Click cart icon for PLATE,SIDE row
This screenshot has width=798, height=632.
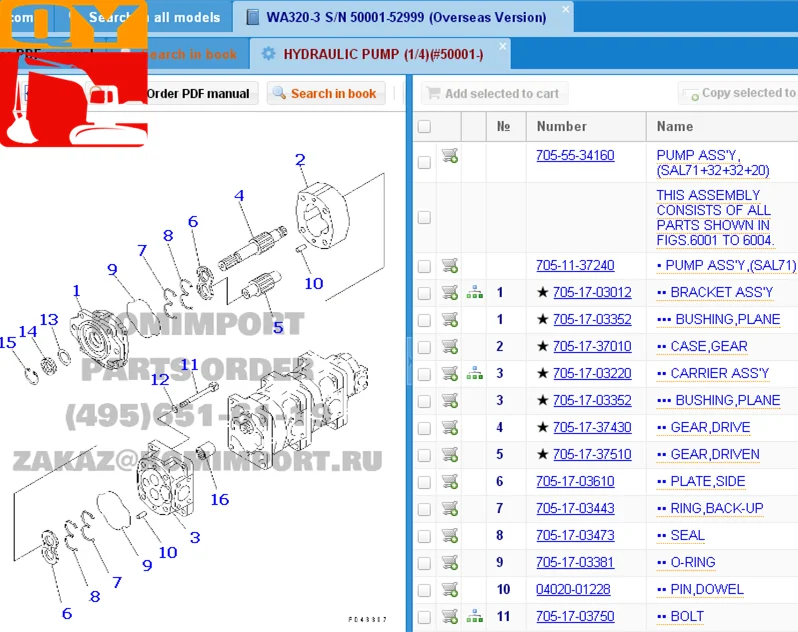(450, 481)
